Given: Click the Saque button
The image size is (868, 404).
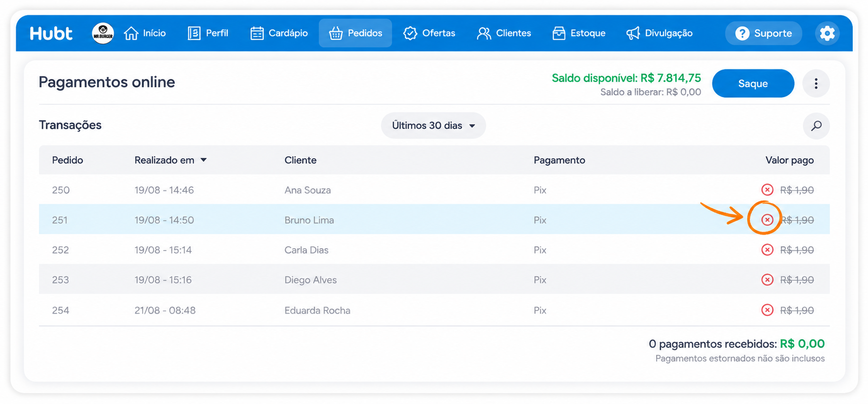Looking at the screenshot, I should 753,84.
